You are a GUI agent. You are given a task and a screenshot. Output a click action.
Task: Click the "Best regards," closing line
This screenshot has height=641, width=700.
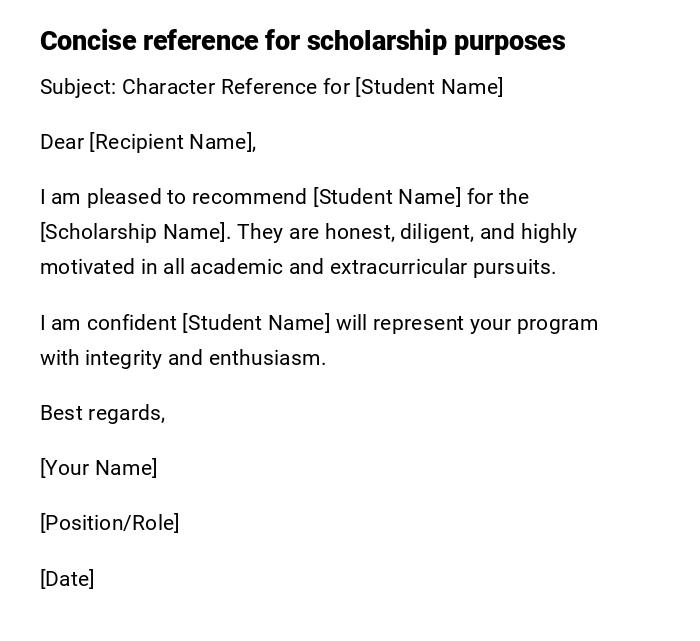coord(102,413)
